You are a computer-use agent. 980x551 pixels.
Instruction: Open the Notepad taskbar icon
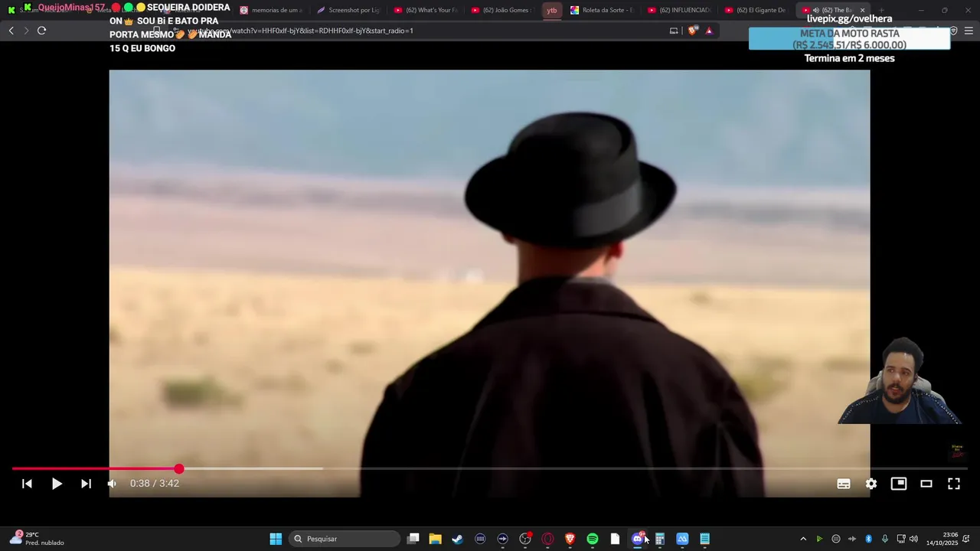704,539
